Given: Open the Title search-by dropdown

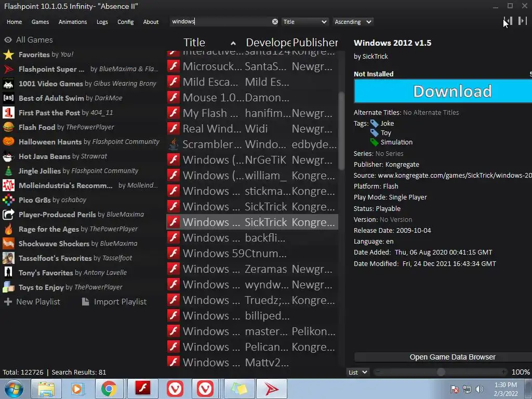Looking at the screenshot, I should (305, 22).
